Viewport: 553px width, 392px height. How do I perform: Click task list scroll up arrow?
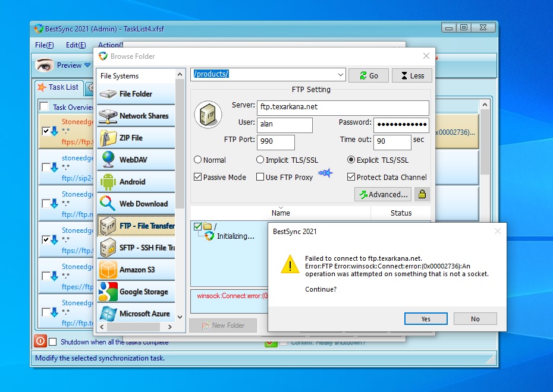pyautogui.click(x=485, y=105)
